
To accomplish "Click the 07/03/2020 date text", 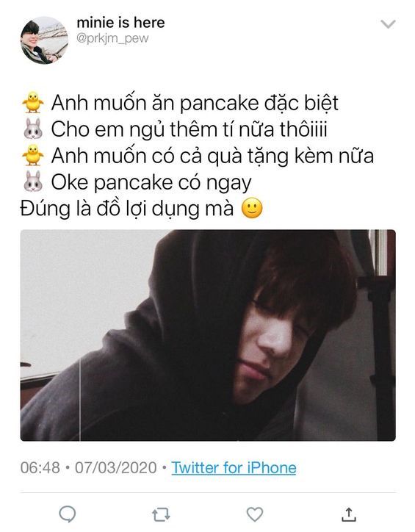I will (x=115, y=468).
